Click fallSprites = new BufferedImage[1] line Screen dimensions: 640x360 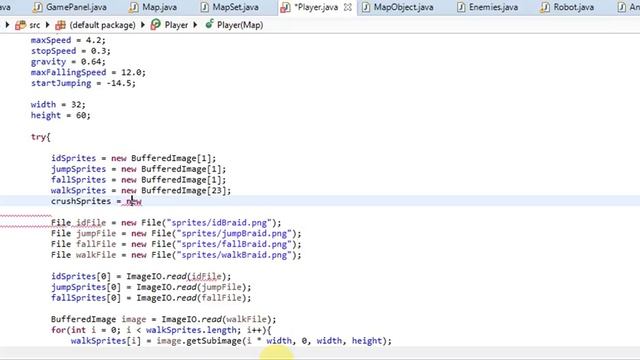138,180
